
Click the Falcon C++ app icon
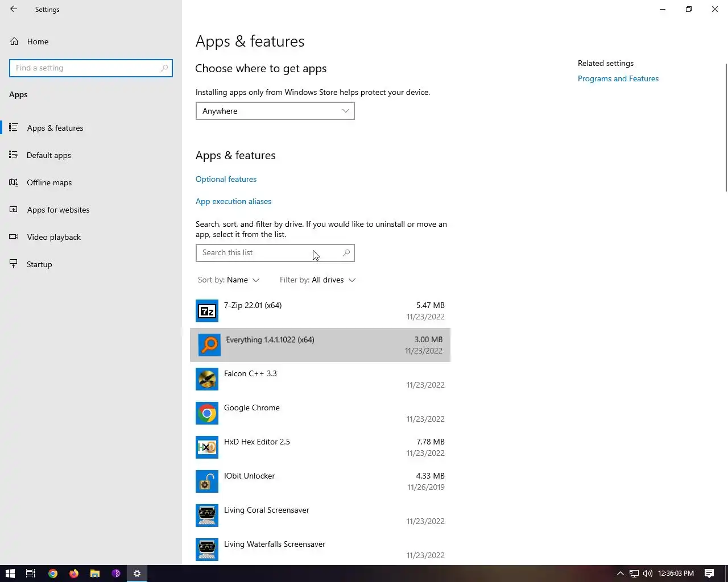[207, 379]
